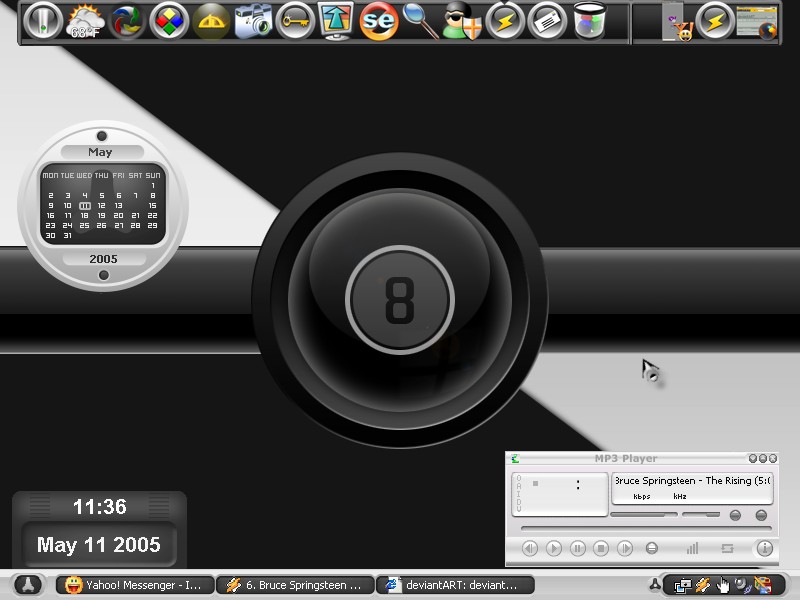Select May 19 on the calendar widget

(x=102, y=215)
